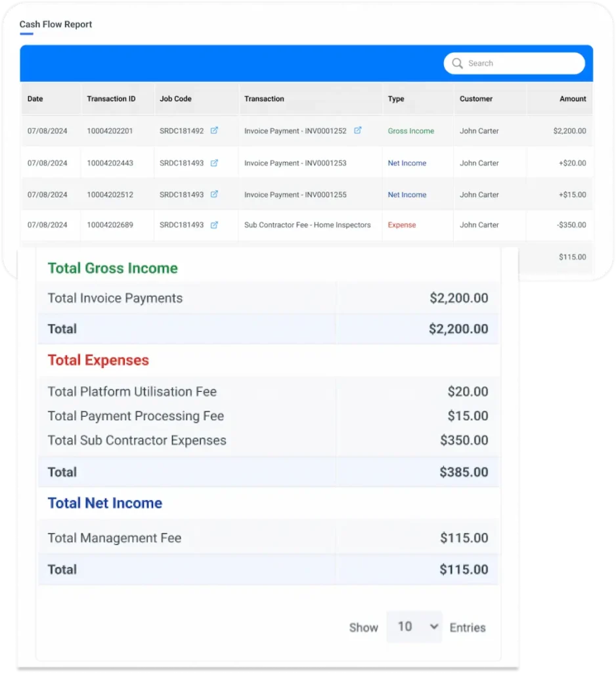The image size is (616, 673).
Task: Click the Total Expenses heading
Action: (99, 360)
